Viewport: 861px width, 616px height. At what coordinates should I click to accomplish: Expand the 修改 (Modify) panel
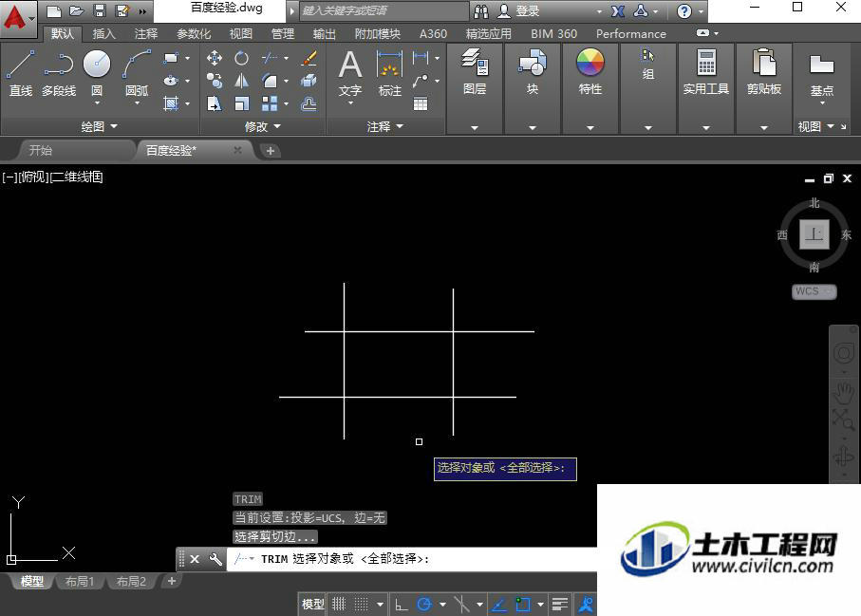[262, 127]
